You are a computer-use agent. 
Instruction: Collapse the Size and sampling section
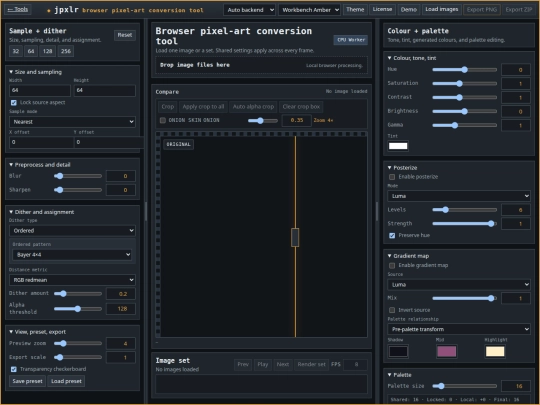click(35, 72)
